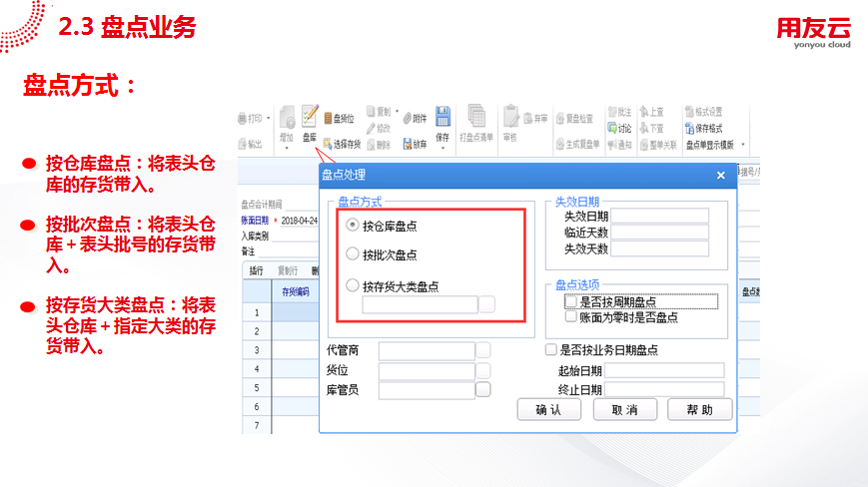Click the 删除 (delete) toolbar icon

point(372,145)
